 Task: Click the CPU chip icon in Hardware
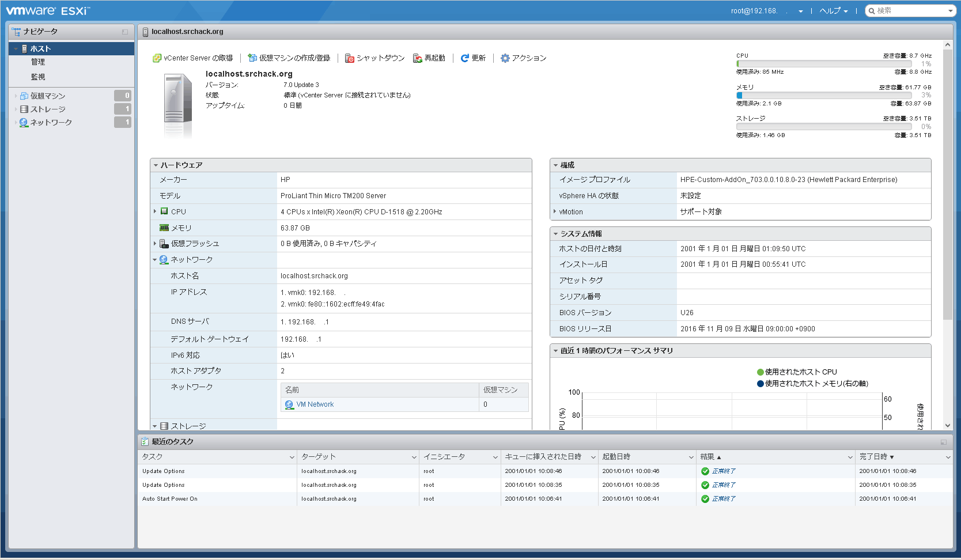click(164, 211)
